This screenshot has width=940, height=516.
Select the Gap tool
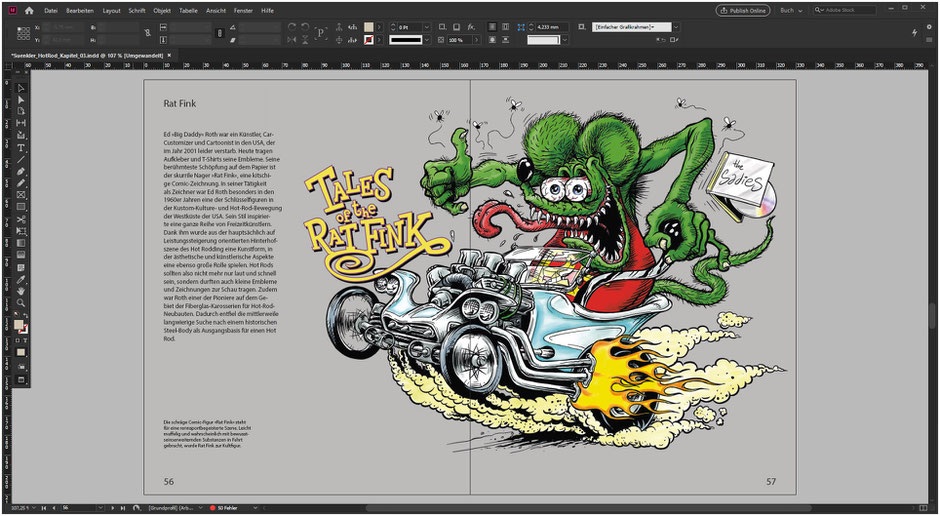(21, 123)
